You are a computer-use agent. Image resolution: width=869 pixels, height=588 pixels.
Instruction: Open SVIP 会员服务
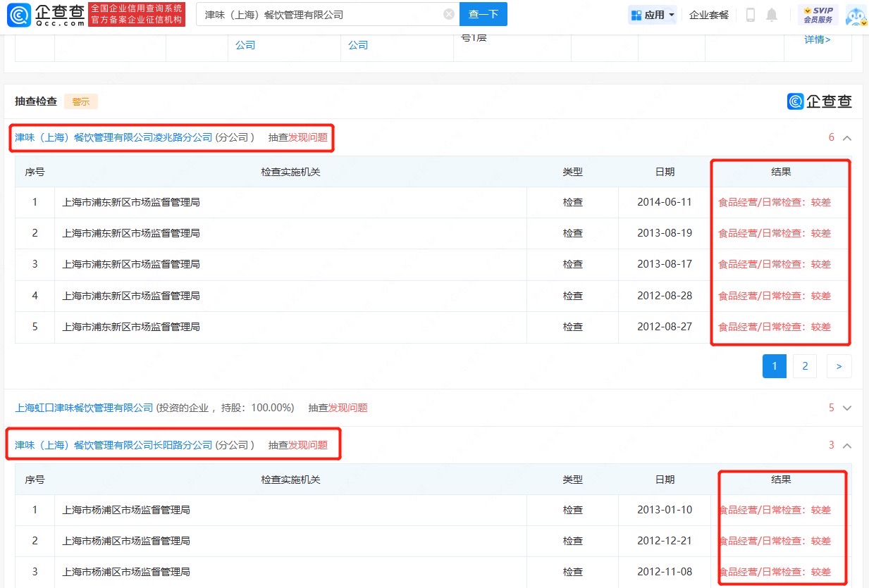click(818, 15)
